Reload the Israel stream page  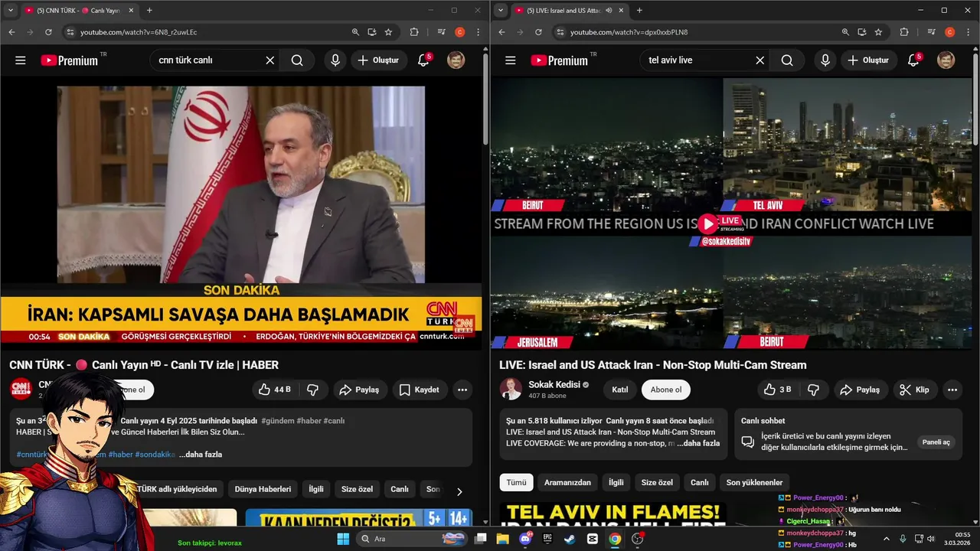538,32
